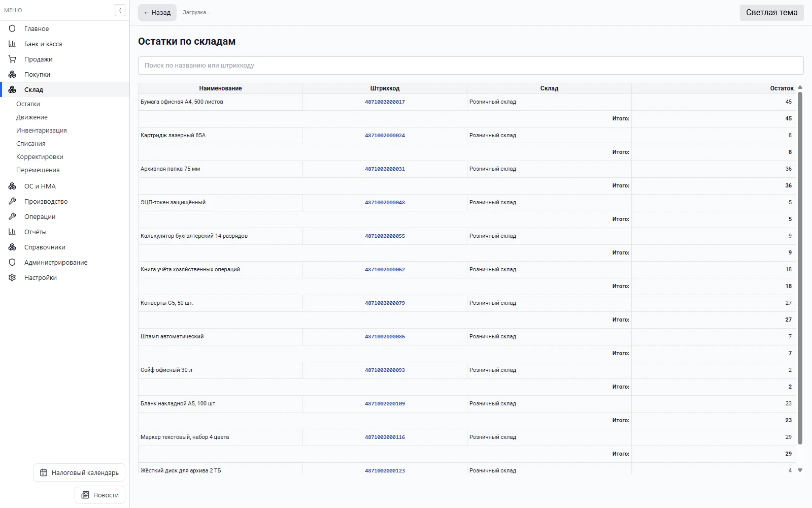The width and height of the screenshot is (812, 508).
Task: Open barcode link 4871002000086 for Штамп
Action: [x=385, y=336]
